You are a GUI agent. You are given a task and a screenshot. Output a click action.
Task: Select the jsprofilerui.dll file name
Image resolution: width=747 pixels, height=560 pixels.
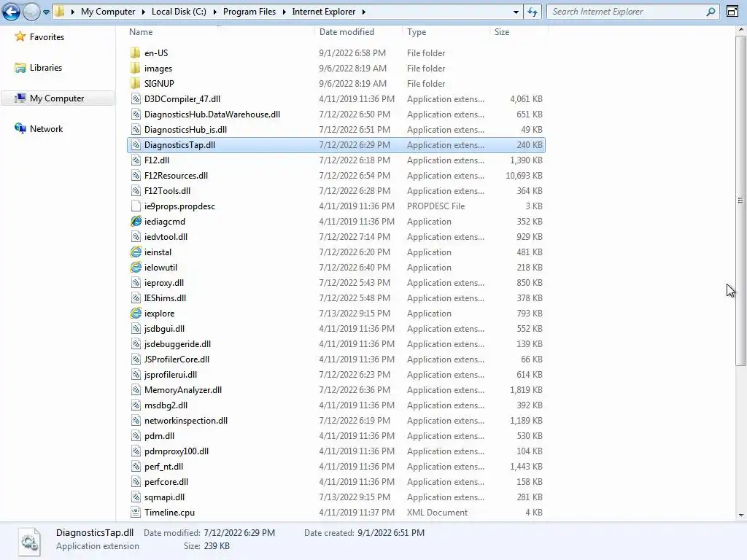point(171,375)
